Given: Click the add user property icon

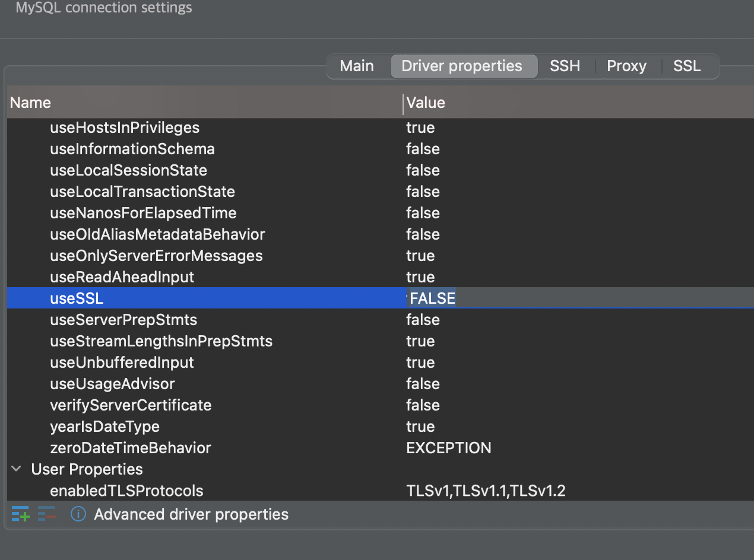Looking at the screenshot, I should pos(20,514).
